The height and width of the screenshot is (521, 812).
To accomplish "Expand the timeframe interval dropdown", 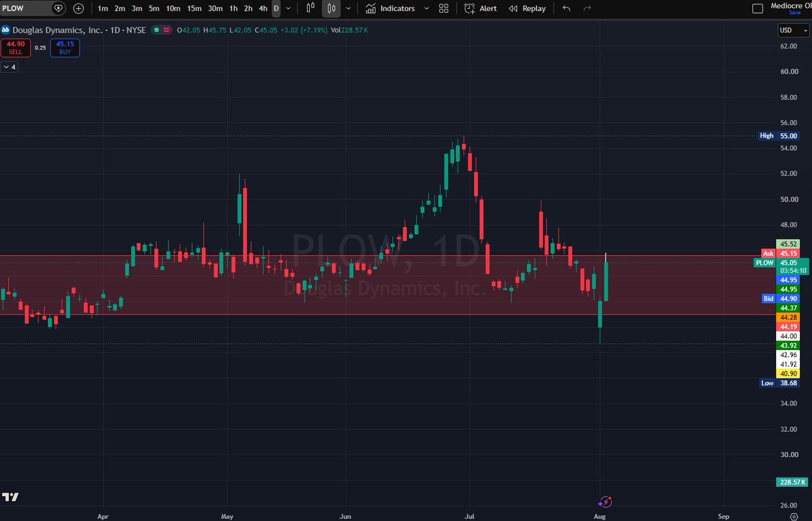I will (289, 8).
